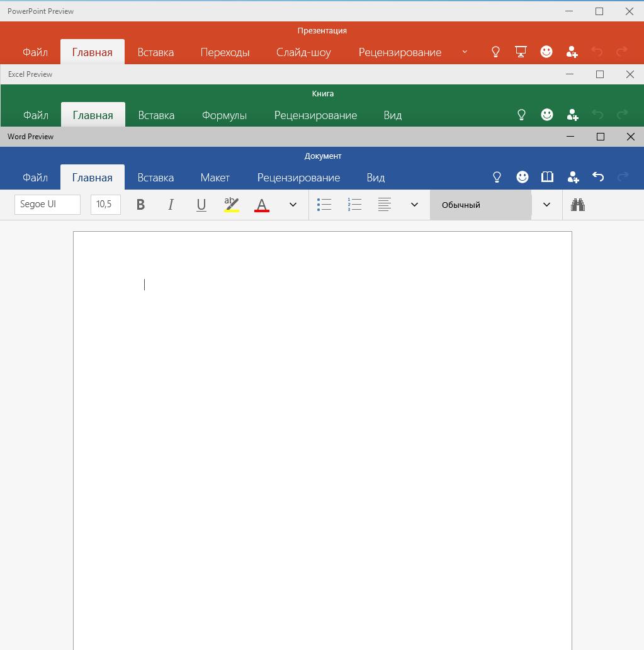Viewport: 644px width, 650px height.
Task: Redo action in PowerPoint
Action: pos(622,52)
